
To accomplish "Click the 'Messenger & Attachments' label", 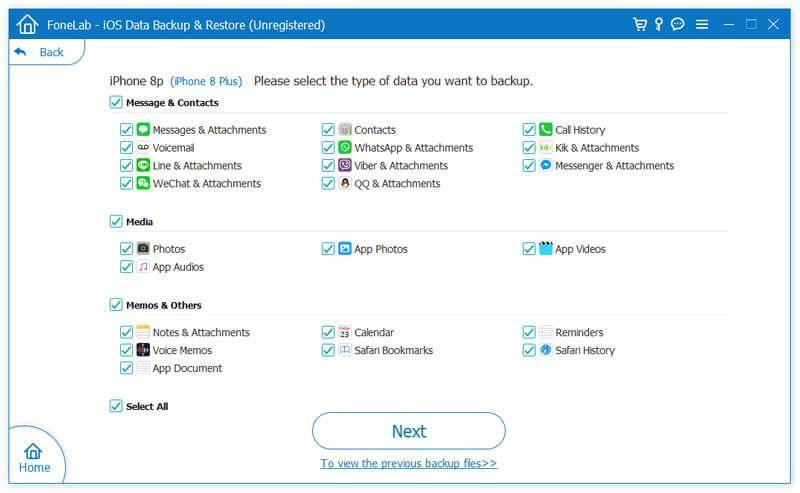I will [x=614, y=165].
